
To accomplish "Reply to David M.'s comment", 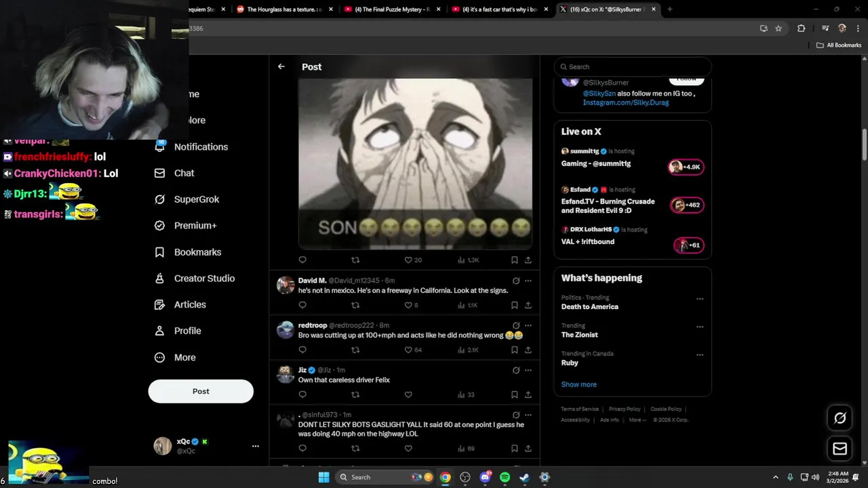I will tap(302, 305).
